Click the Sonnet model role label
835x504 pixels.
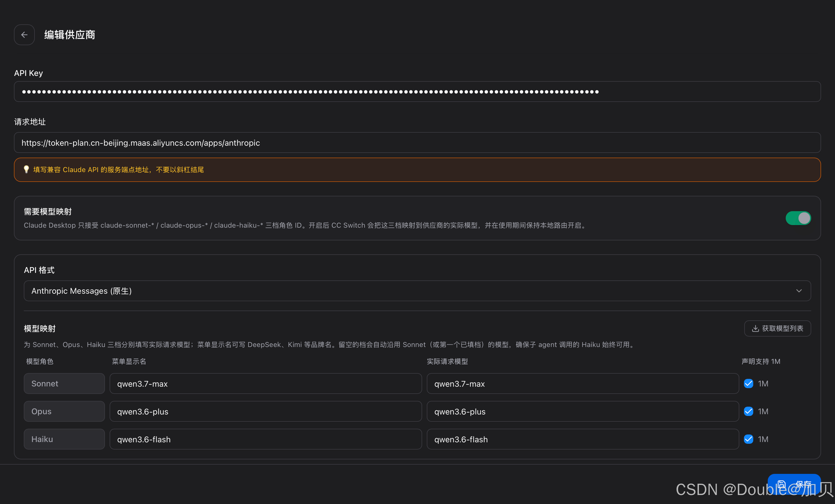64,384
